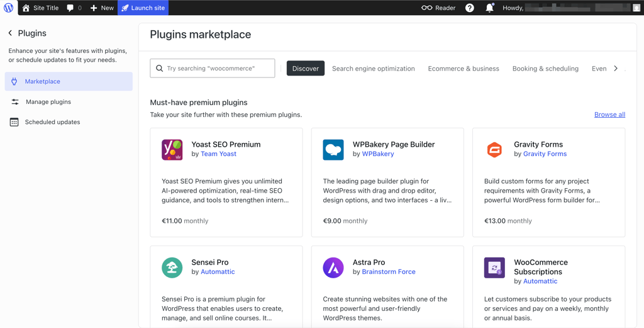Open the WPBakery author link
The height and width of the screenshot is (328, 644).
click(378, 154)
